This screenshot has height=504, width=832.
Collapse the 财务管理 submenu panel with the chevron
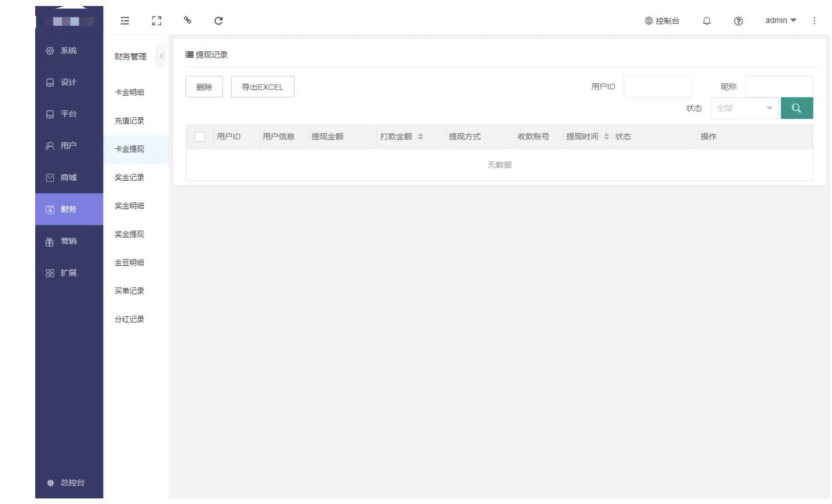coord(161,56)
